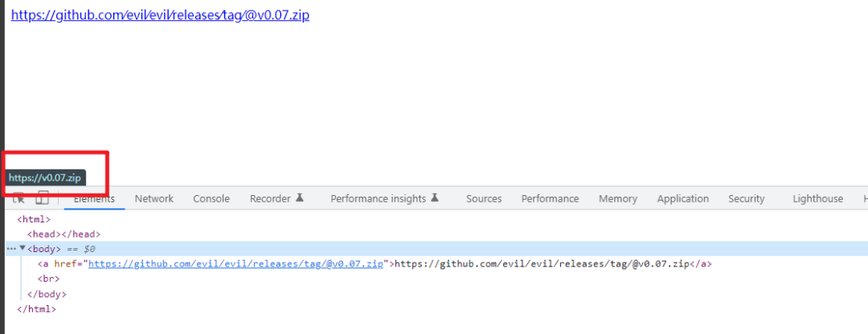This screenshot has width=868, height=334.
Task: Go to the Application tab
Action: pos(682,199)
